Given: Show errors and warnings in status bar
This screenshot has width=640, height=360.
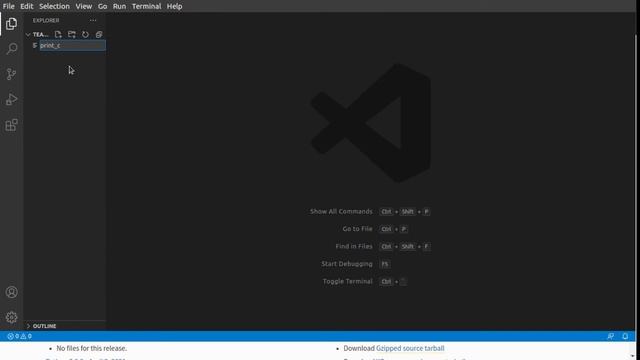Looking at the screenshot, I should (19, 336).
